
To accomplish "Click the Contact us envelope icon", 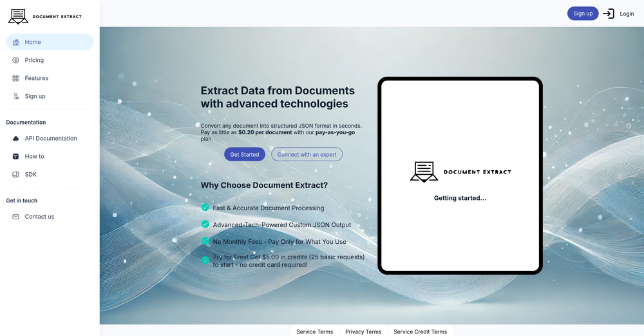I will tap(15, 217).
